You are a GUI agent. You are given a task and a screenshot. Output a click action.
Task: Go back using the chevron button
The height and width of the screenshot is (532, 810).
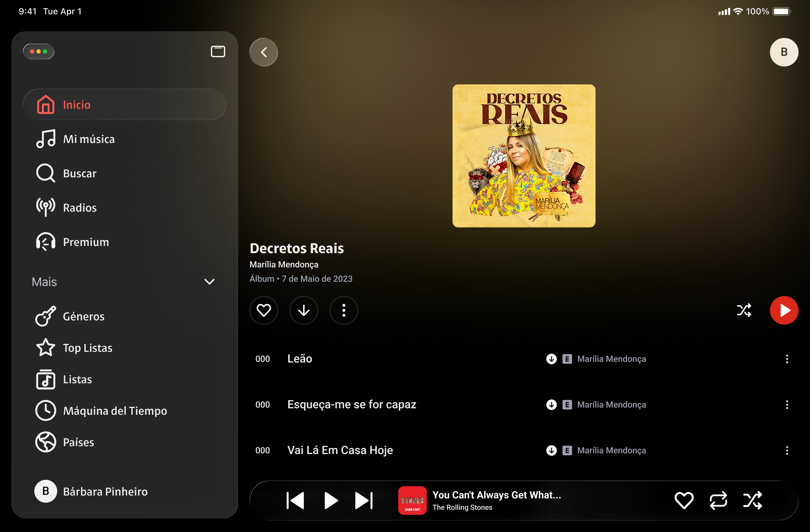click(x=264, y=52)
